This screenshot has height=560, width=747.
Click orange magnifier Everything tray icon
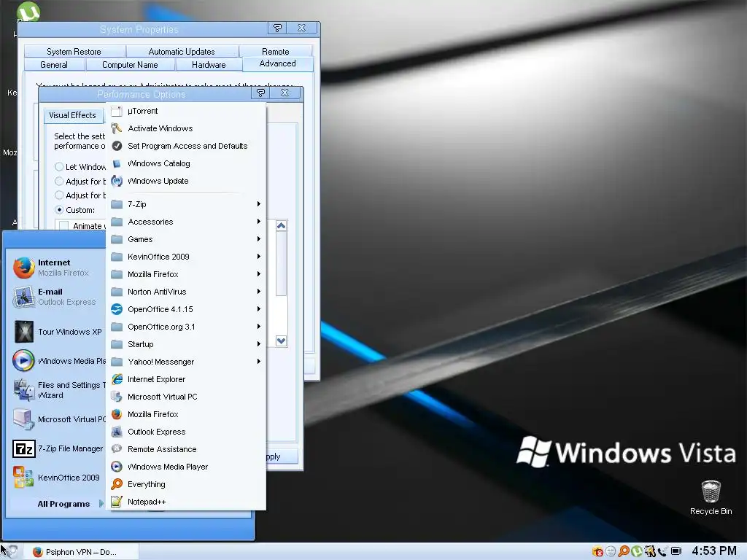[x=623, y=551]
